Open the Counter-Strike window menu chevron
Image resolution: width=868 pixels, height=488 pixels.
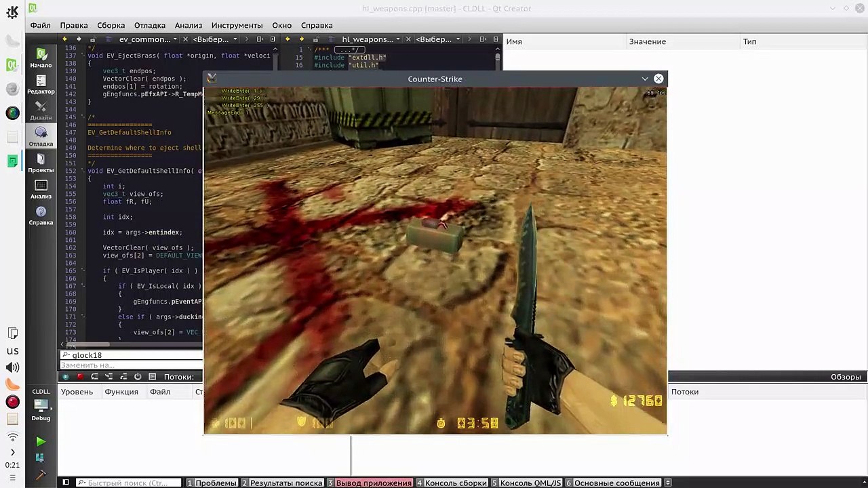pyautogui.click(x=645, y=79)
